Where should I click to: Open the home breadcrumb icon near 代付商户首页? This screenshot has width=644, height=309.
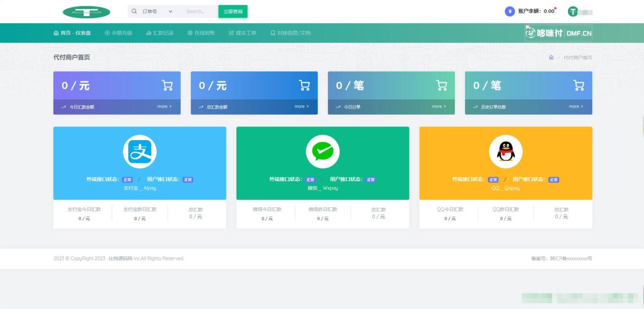[551, 57]
